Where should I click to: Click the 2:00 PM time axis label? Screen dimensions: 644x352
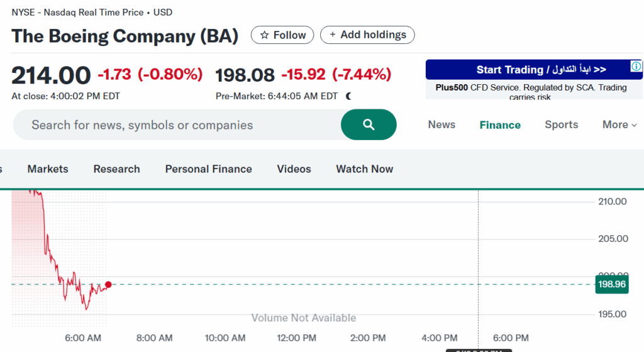tap(368, 338)
